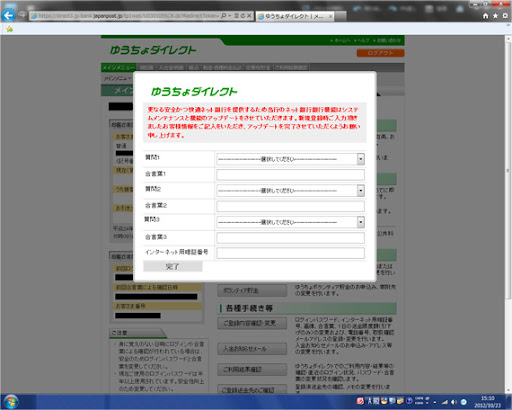Image resolution: width=512 pixels, height=410 pixels.
Task: Open the volume speaker tray icon
Action: (454, 402)
